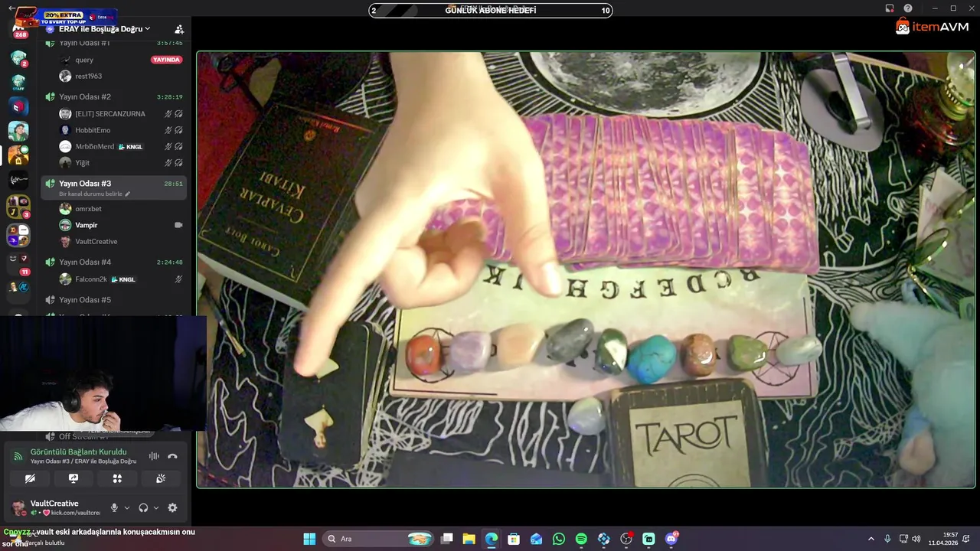Open the Discord home button with 268 badge
The width and height of the screenshot is (980, 551).
[19, 29]
